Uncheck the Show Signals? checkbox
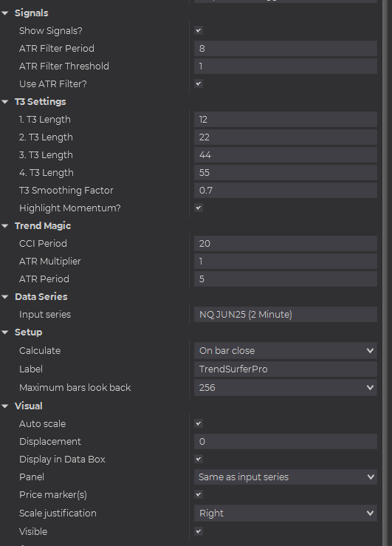 click(199, 30)
